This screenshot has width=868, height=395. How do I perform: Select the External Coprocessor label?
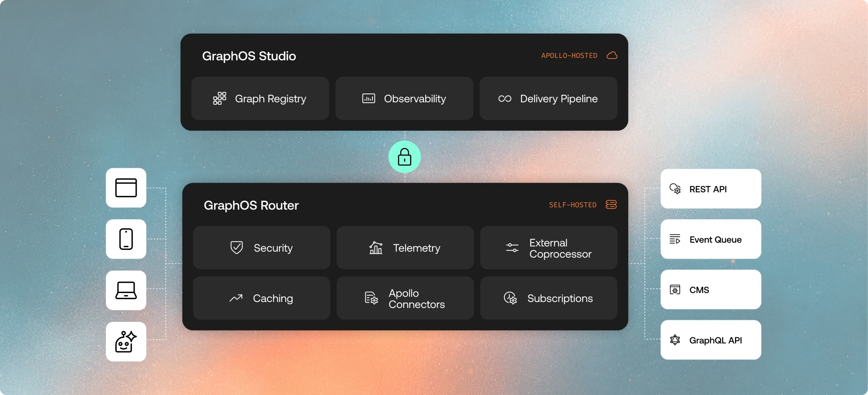[x=560, y=248]
